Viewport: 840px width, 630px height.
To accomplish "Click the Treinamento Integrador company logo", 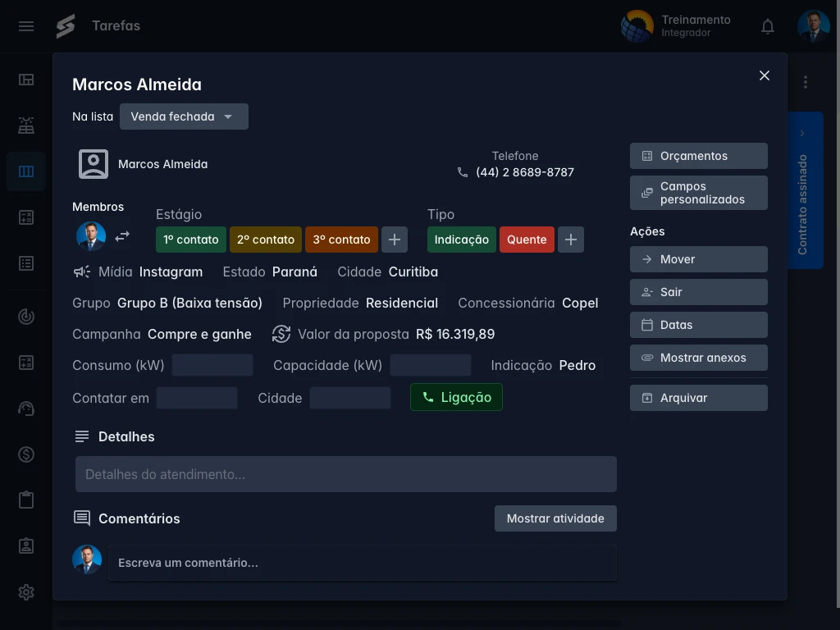I will point(637,26).
